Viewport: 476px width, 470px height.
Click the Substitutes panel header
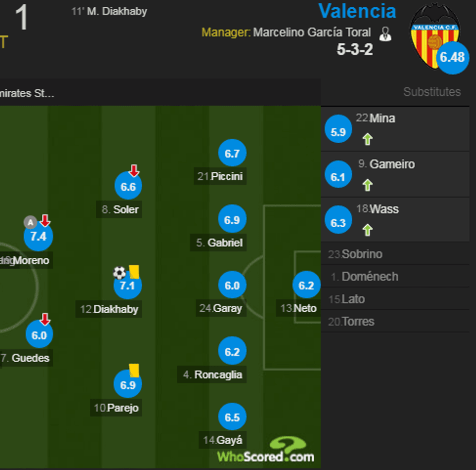[x=432, y=92]
